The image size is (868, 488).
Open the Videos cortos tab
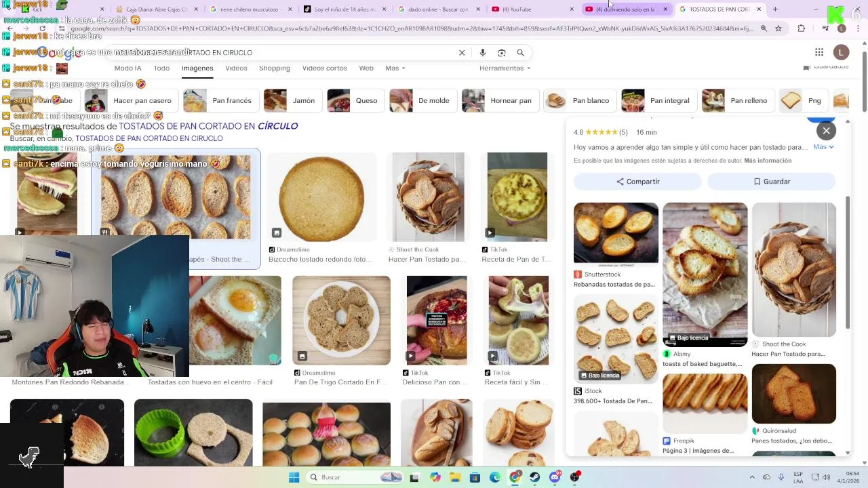324,68
